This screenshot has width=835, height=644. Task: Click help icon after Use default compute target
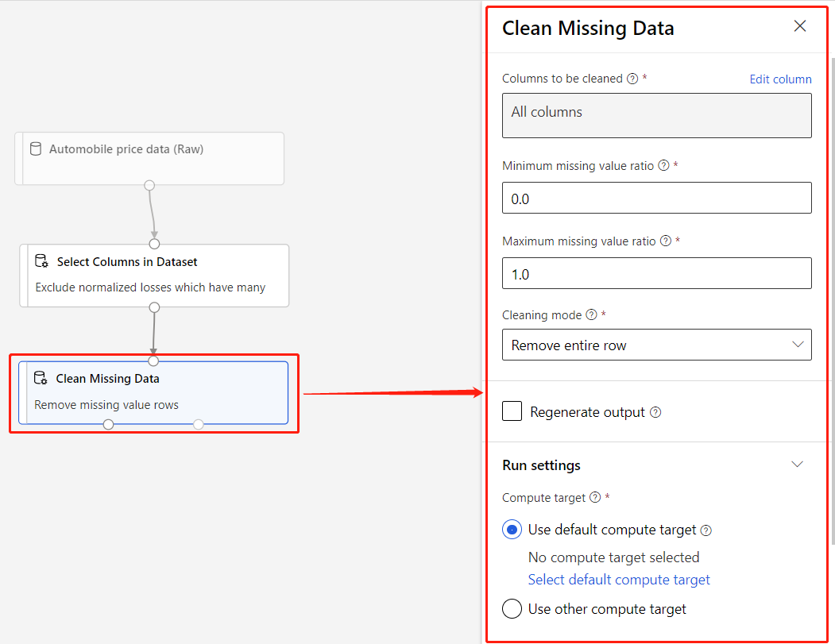click(705, 530)
